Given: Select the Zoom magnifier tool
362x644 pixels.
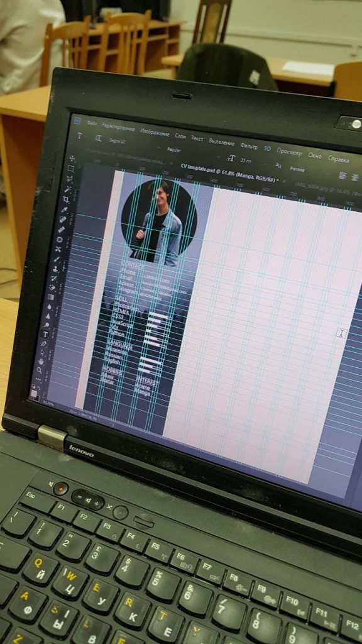Looking at the screenshot, I should click(40, 370).
